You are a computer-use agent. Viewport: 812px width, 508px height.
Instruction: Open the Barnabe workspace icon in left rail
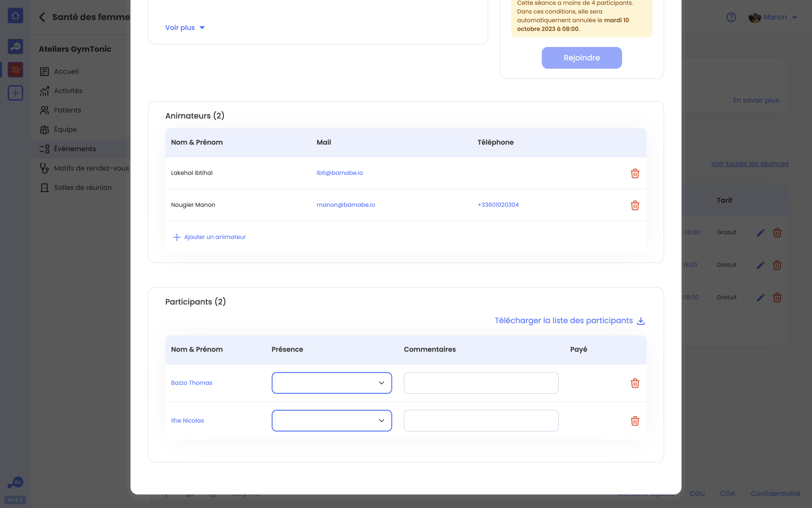pos(15,46)
